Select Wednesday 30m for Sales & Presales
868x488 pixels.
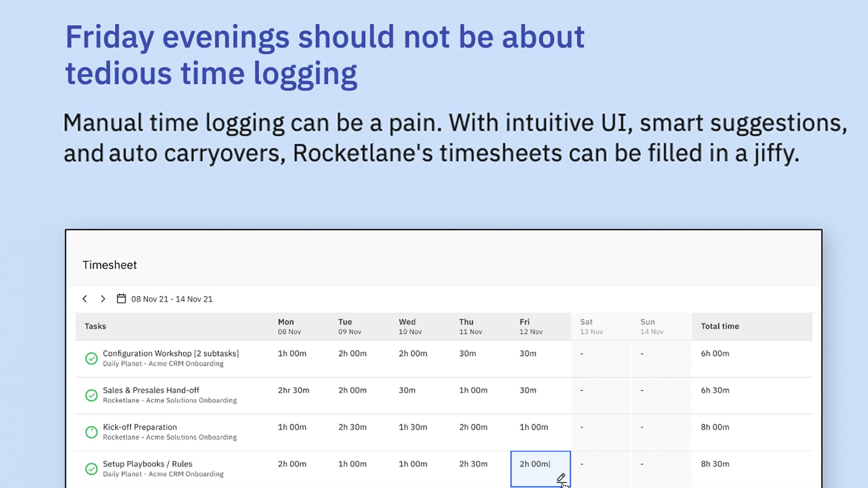pos(407,390)
